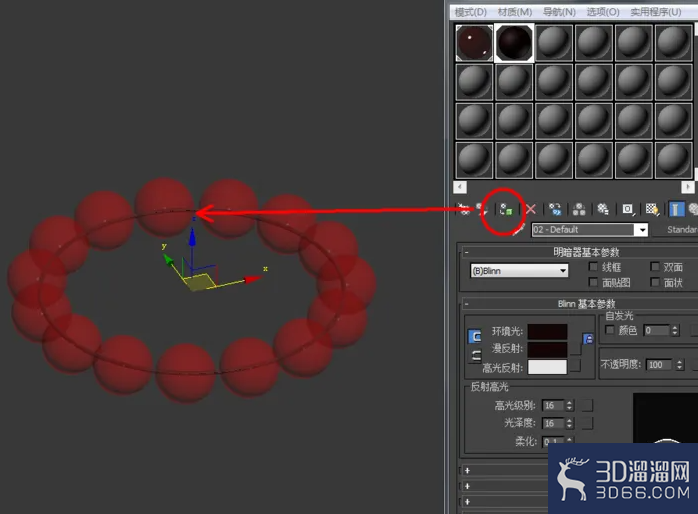Enable the 双面 two-sided checkbox

tap(654, 267)
